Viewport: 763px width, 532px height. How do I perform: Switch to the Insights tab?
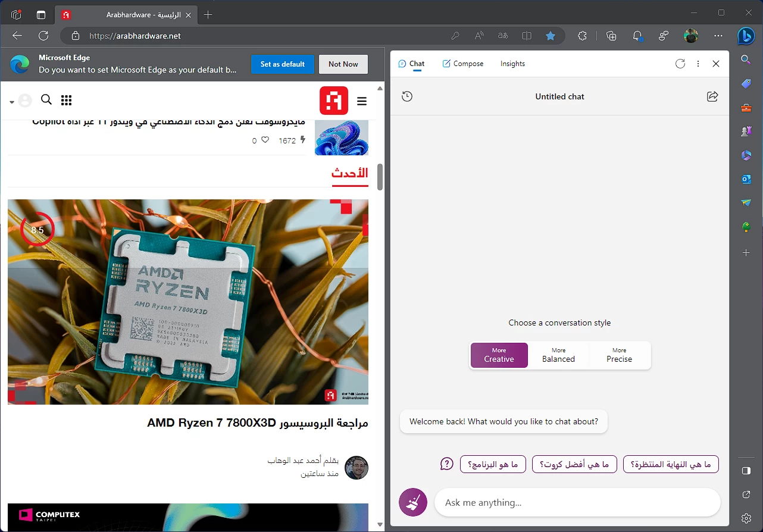coord(512,64)
